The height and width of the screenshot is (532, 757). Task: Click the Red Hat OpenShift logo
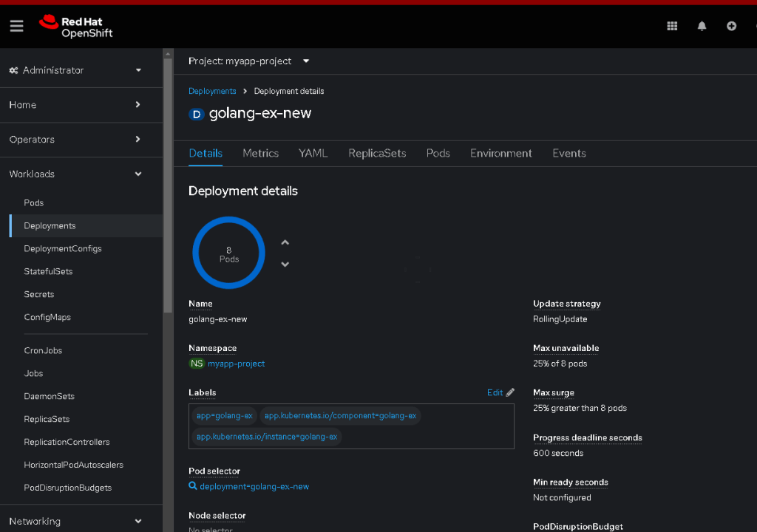tap(76, 27)
